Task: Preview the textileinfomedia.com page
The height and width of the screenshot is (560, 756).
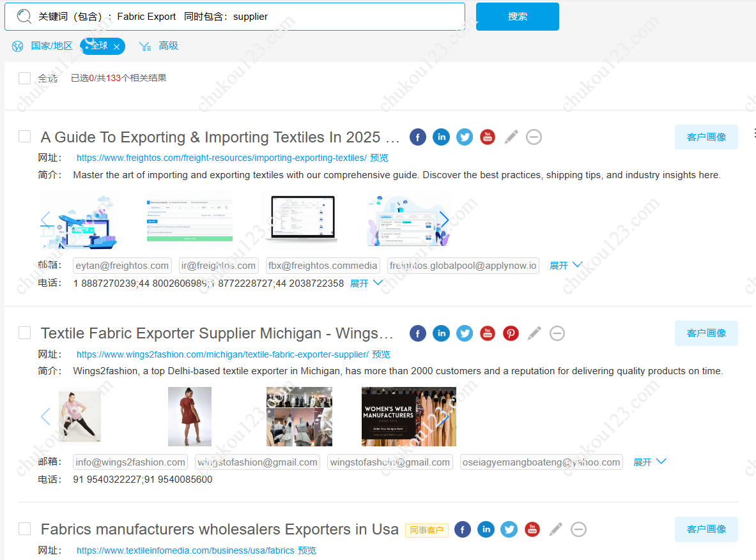Action: [x=307, y=551]
